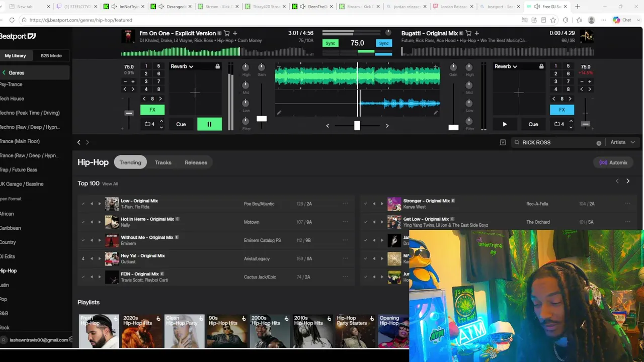Open the library panel icon beside search
This screenshot has height=362, width=644.
pos(503,142)
